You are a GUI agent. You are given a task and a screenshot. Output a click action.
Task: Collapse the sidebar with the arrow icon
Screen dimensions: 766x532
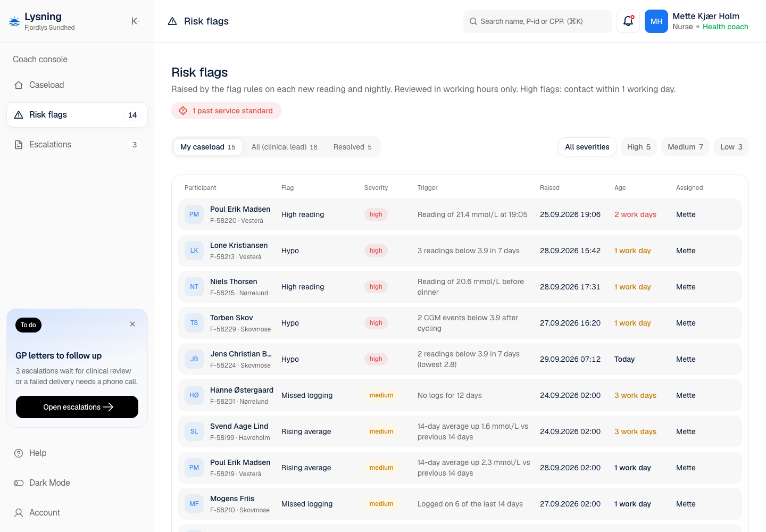pos(136,21)
